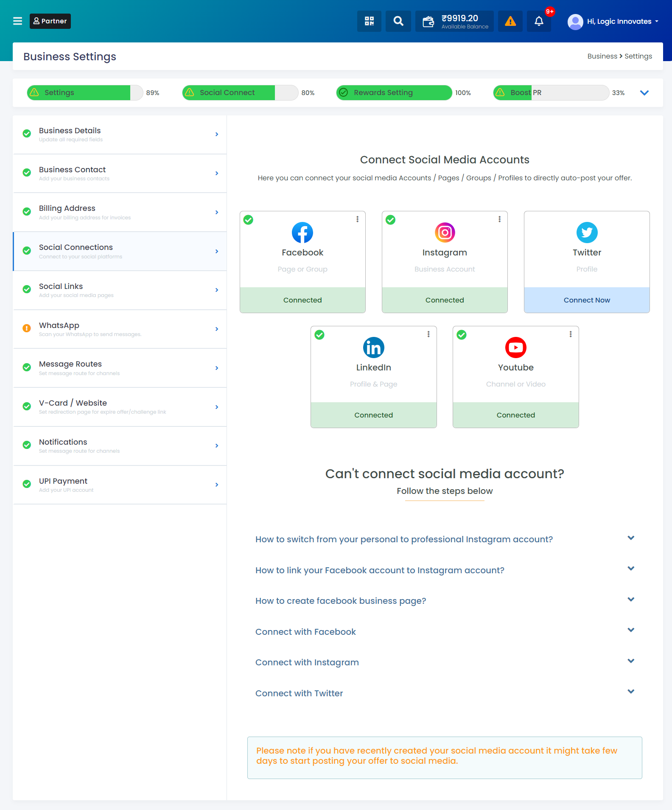Click green check on LinkedIn card
This screenshot has width=672, height=810.
319,335
